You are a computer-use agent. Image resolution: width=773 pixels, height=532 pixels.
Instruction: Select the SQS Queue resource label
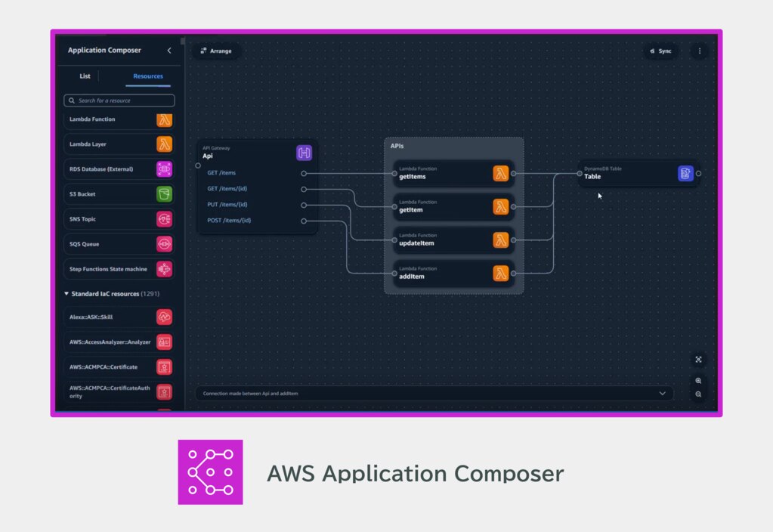[85, 244]
